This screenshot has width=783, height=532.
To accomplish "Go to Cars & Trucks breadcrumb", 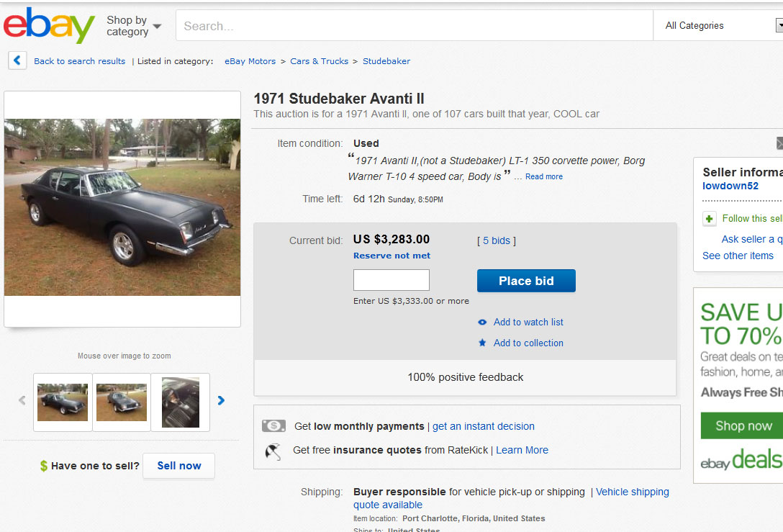I will point(319,61).
